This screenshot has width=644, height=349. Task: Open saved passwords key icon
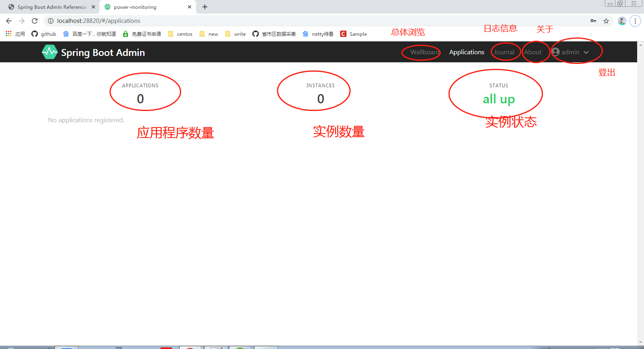point(593,21)
